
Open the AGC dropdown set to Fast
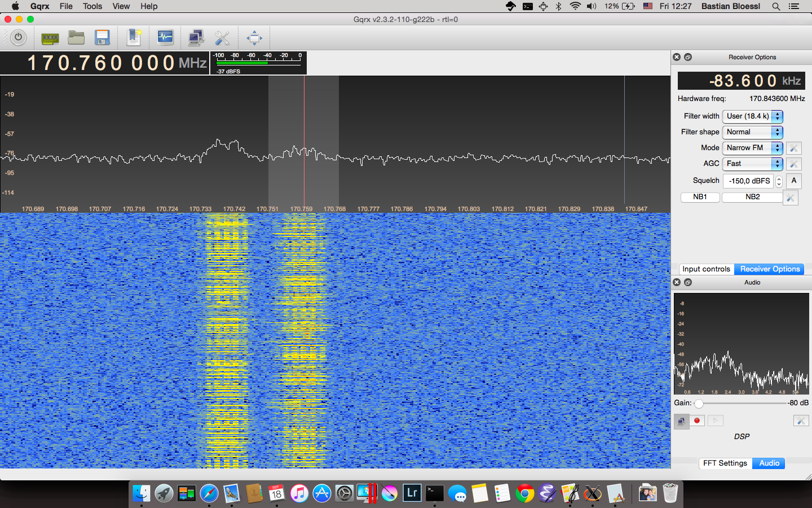752,164
